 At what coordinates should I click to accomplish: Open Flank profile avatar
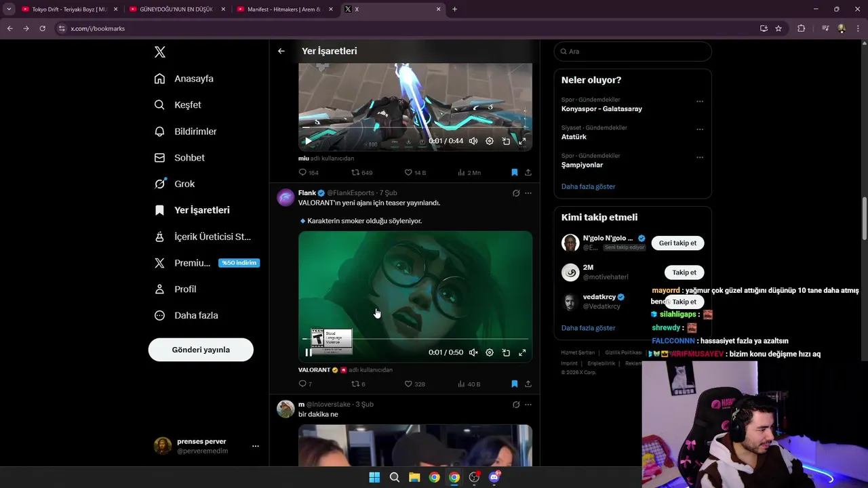(x=286, y=197)
